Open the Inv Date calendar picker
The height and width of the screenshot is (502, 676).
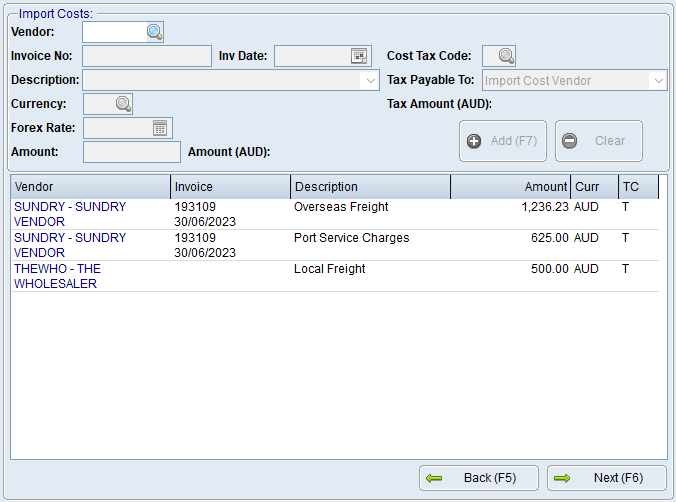[359, 56]
